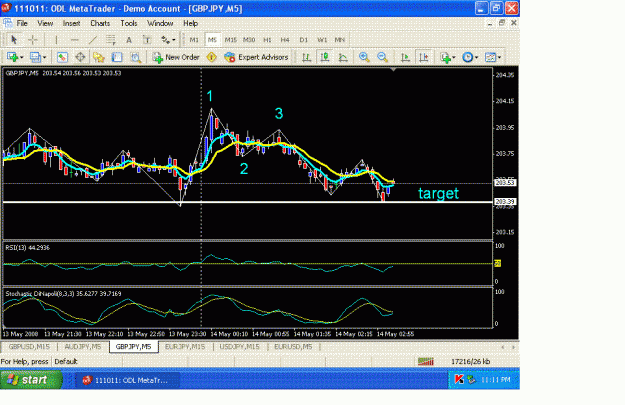Set timeframe to D1
The width and height of the screenshot is (625, 405).
pyautogui.click(x=303, y=40)
